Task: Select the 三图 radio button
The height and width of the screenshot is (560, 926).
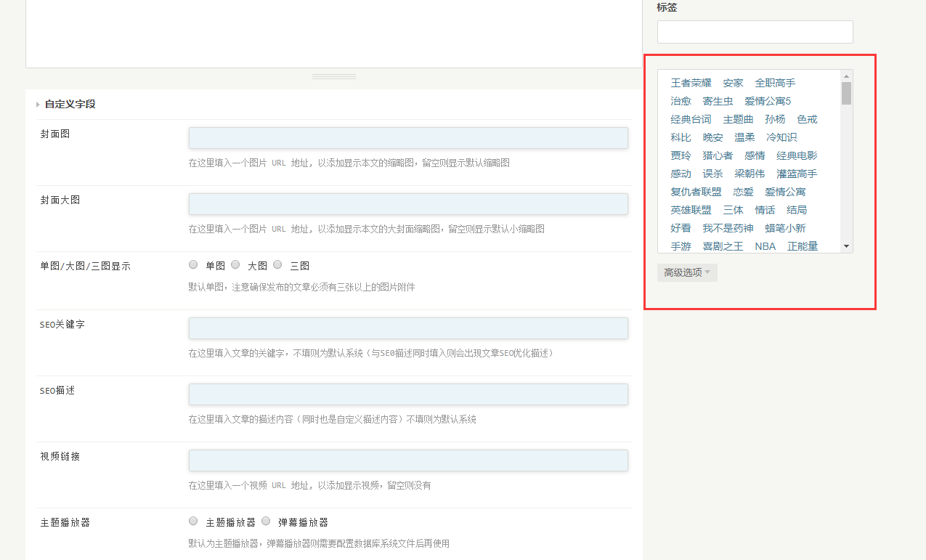Action: [x=277, y=265]
